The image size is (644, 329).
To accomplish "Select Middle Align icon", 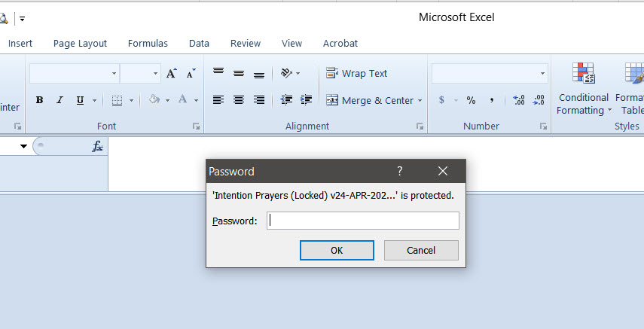I will click(x=239, y=74).
